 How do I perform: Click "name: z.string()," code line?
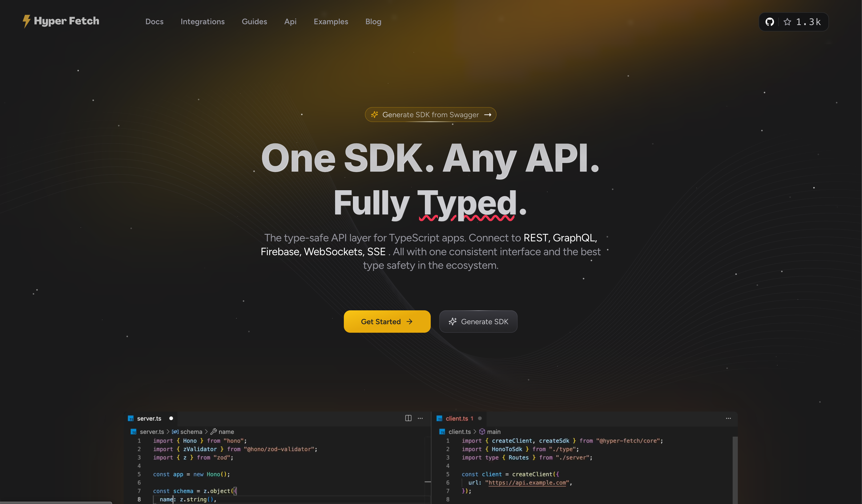click(188, 499)
